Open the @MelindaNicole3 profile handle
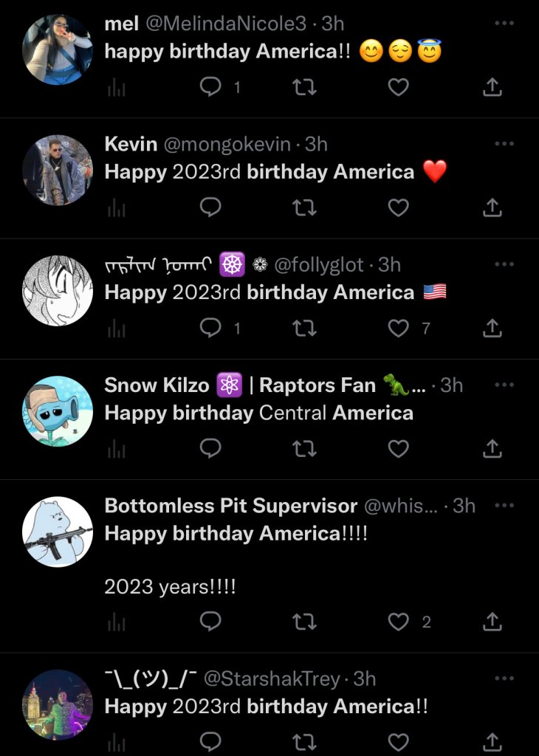The image size is (539, 756). coord(226,24)
